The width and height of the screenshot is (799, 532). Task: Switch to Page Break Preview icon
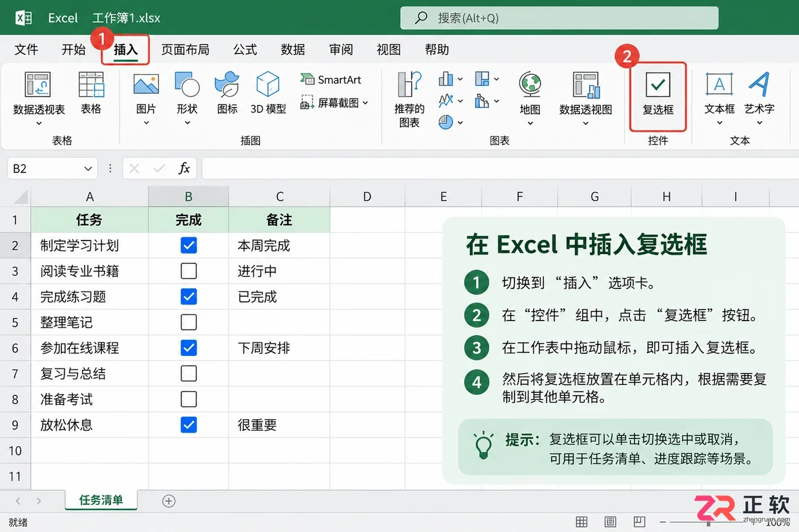[x=638, y=522]
